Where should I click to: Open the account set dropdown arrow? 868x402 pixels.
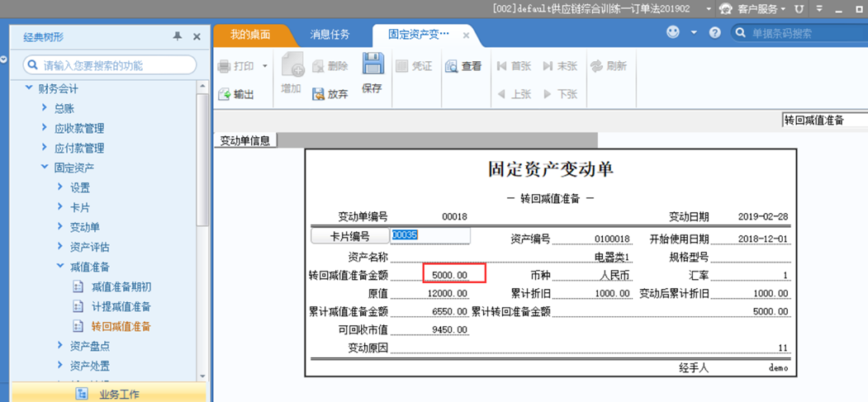coord(709,9)
